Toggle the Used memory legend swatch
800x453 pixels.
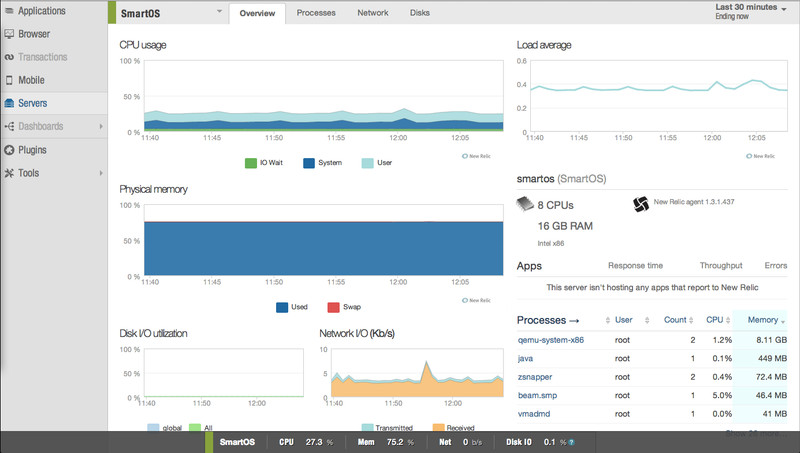[x=282, y=308]
